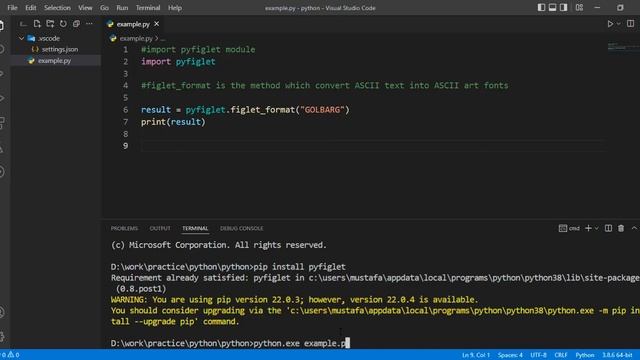Open the Help menu
Image resolution: width=640 pixels, height=360 pixels.
[x=175, y=8]
